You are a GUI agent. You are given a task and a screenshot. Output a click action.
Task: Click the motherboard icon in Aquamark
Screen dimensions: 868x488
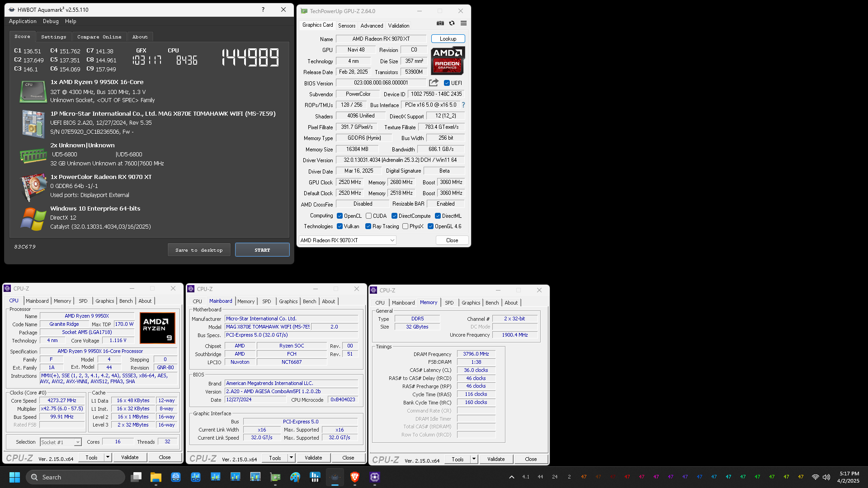coord(33,124)
